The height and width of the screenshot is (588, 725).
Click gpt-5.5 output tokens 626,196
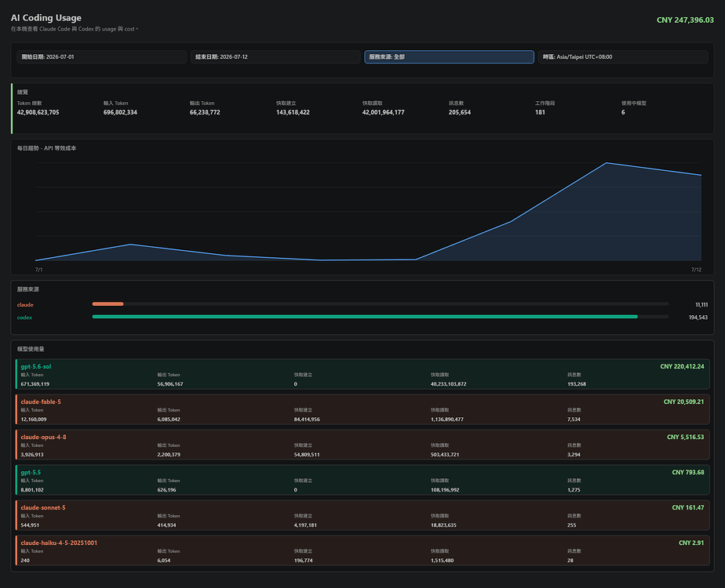click(x=166, y=490)
